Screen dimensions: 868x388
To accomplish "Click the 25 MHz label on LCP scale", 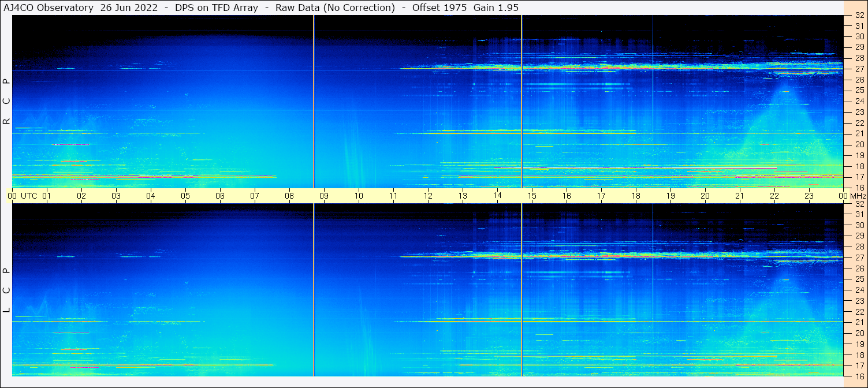I will coord(859,279).
